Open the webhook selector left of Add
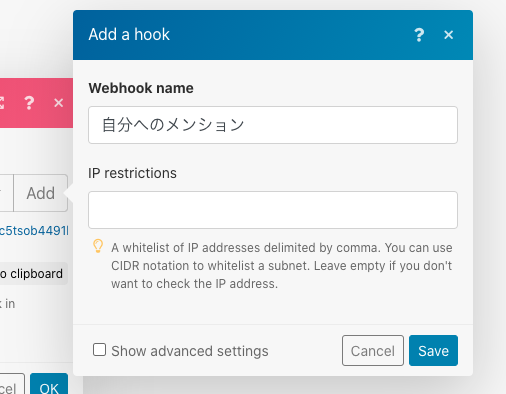 (6, 193)
